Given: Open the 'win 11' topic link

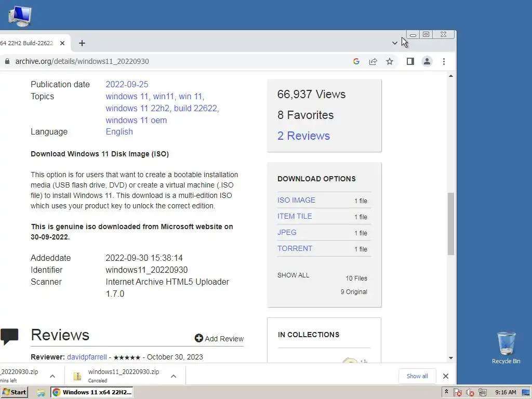Looking at the screenshot, I should (190, 96).
